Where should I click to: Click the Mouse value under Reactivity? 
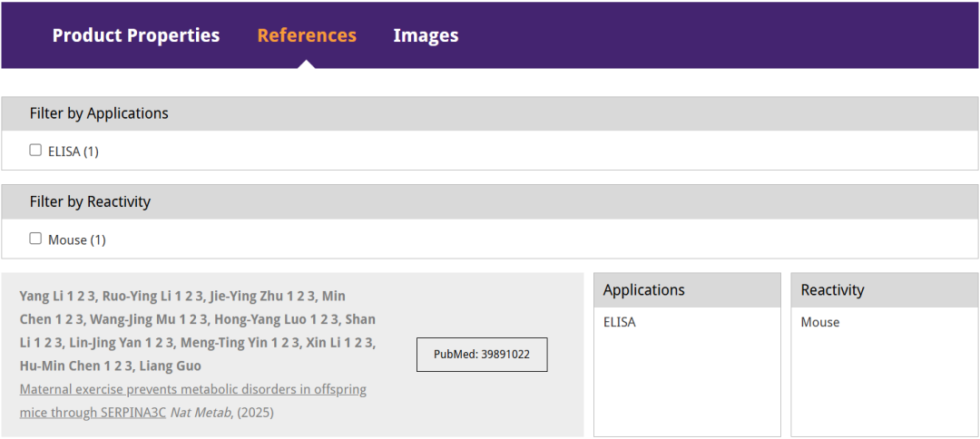[x=820, y=323]
